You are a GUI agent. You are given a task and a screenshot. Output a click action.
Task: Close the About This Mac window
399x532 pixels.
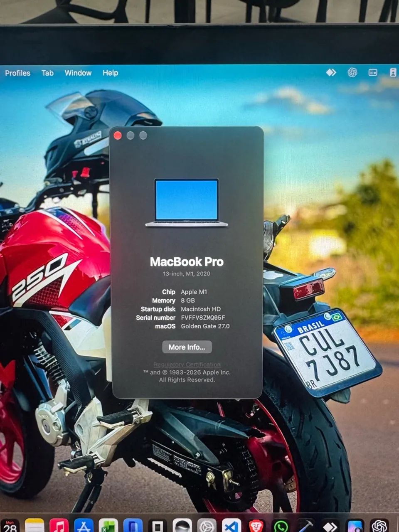118,135
